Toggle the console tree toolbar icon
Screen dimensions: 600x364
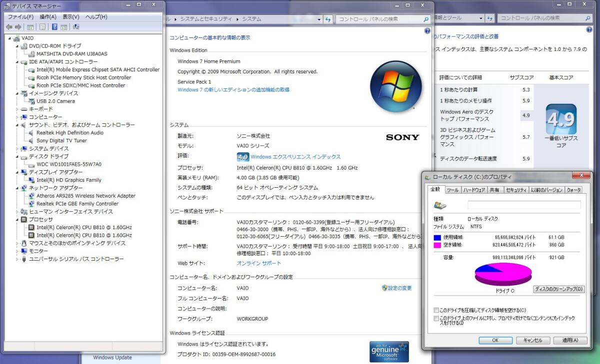pos(30,27)
